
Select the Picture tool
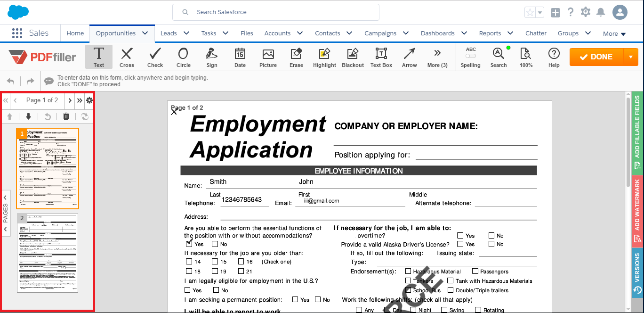pyautogui.click(x=268, y=57)
